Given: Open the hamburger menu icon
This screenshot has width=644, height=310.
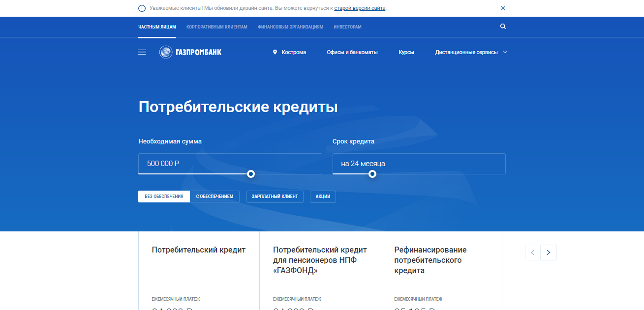Looking at the screenshot, I should click(142, 52).
